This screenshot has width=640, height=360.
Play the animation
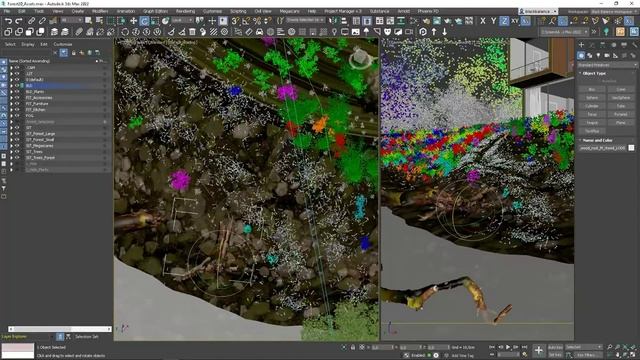(508, 347)
